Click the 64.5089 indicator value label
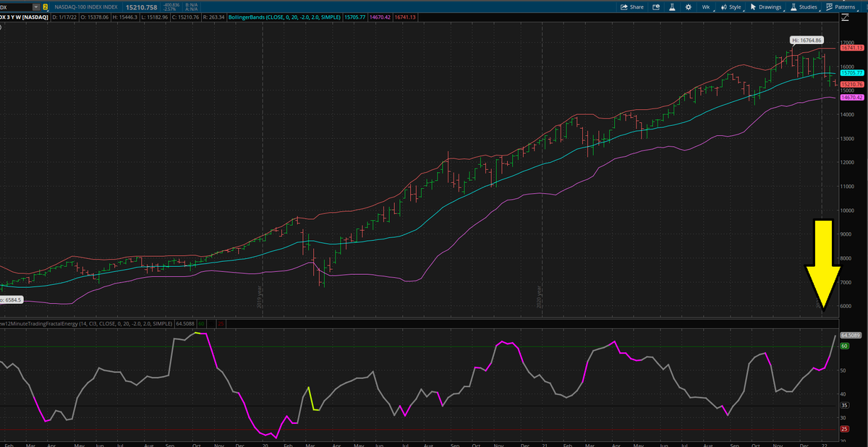 tap(849, 336)
